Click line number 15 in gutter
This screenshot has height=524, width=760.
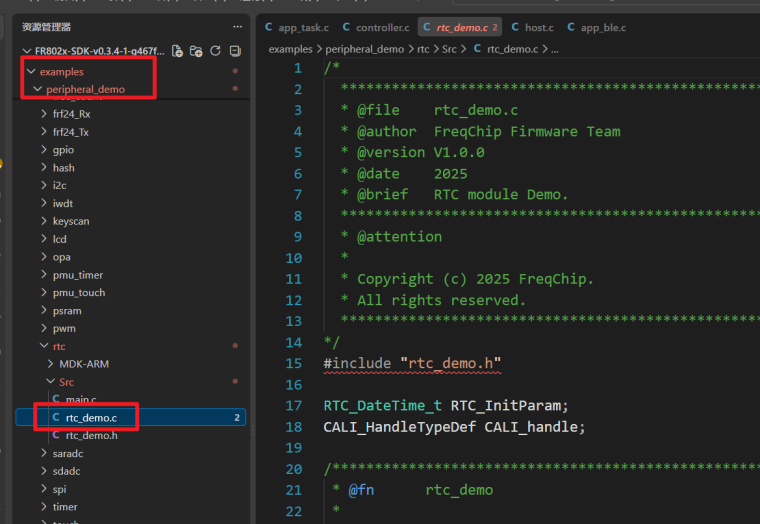click(x=294, y=364)
